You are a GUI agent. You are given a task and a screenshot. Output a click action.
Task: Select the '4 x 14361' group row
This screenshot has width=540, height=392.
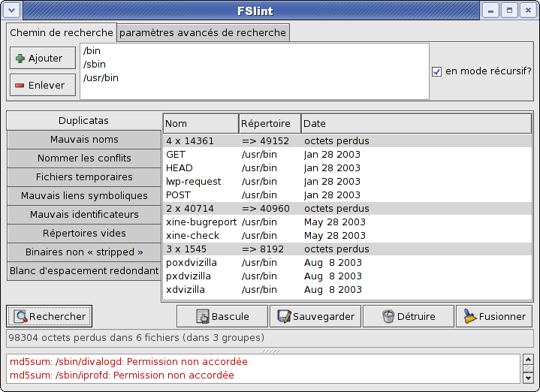[347, 141]
